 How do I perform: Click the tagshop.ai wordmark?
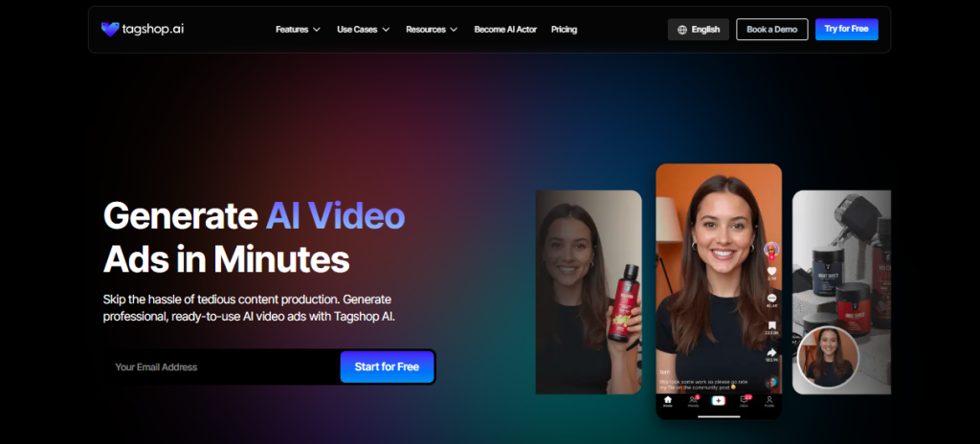[x=152, y=29]
